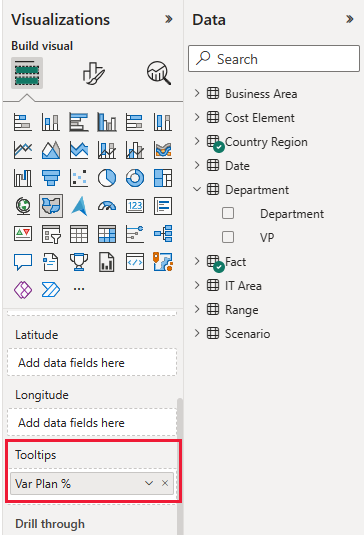This screenshot has height=535, width=364.
Task: Select the 100% stacked column chart visual
Action: (x=163, y=122)
